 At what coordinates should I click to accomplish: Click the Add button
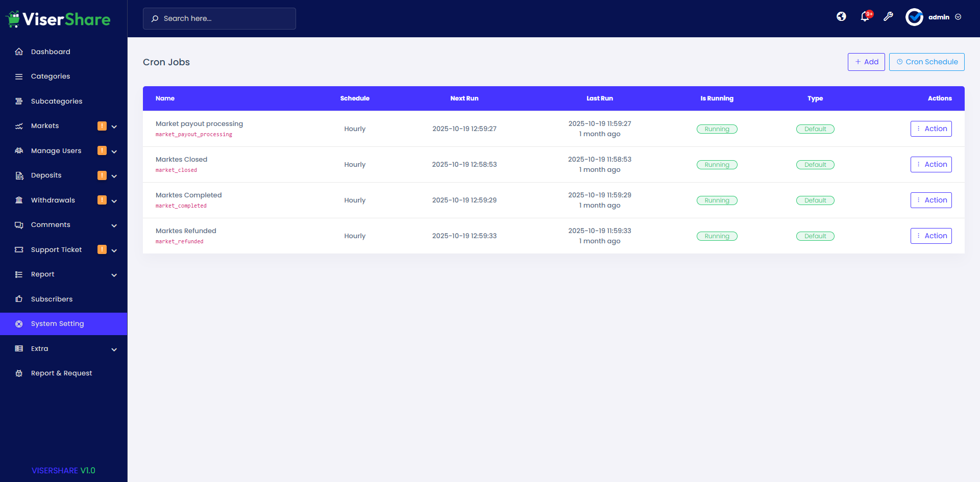pyautogui.click(x=866, y=62)
